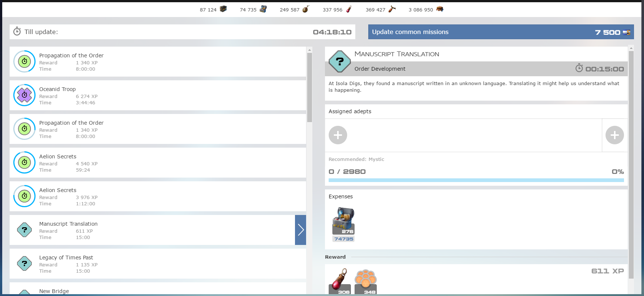Click the red potion icon beside 337 956
Viewport: 644px width, 296px height.
point(349,9)
